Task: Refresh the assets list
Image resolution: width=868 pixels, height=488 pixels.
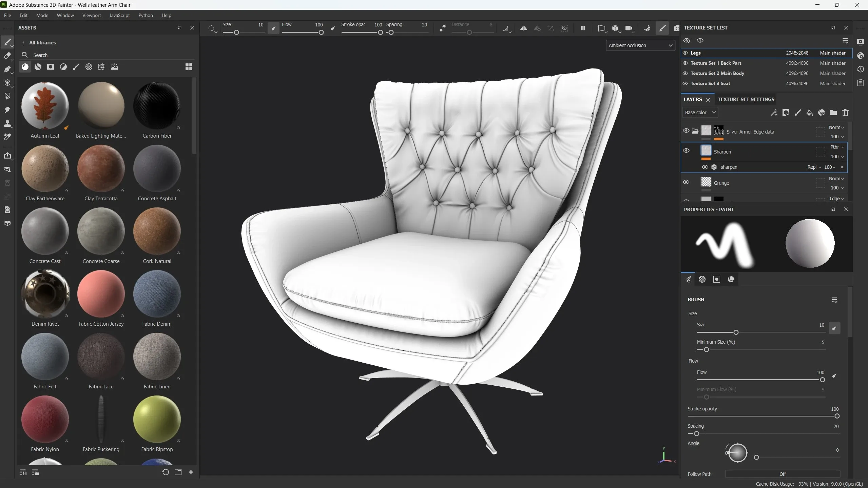Action: (165, 472)
